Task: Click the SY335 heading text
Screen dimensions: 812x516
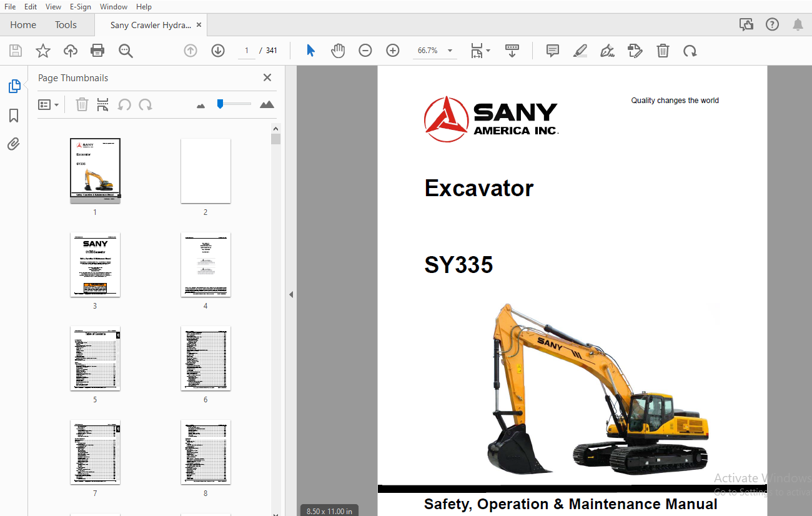Action: pyautogui.click(x=458, y=265)
